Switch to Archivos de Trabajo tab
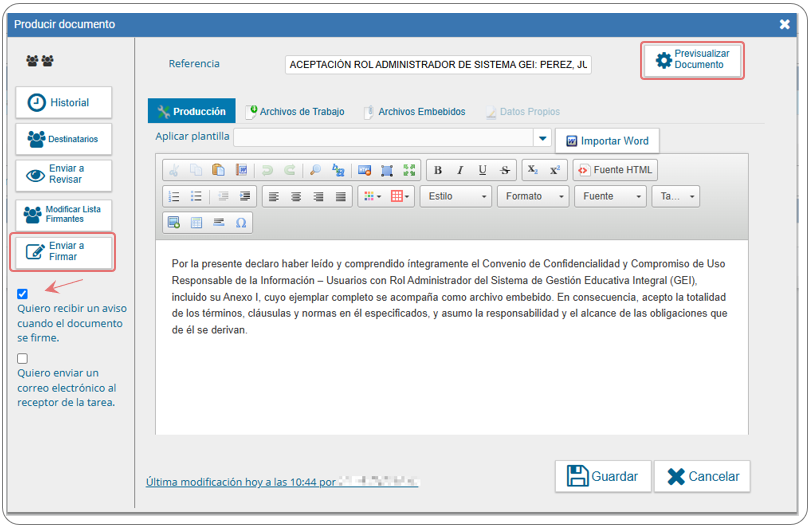The image size is (811, 529). tap(295, 112)
